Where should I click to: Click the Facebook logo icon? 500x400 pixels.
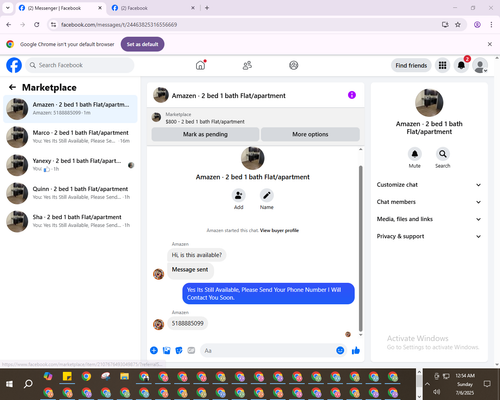pos(14,65)
